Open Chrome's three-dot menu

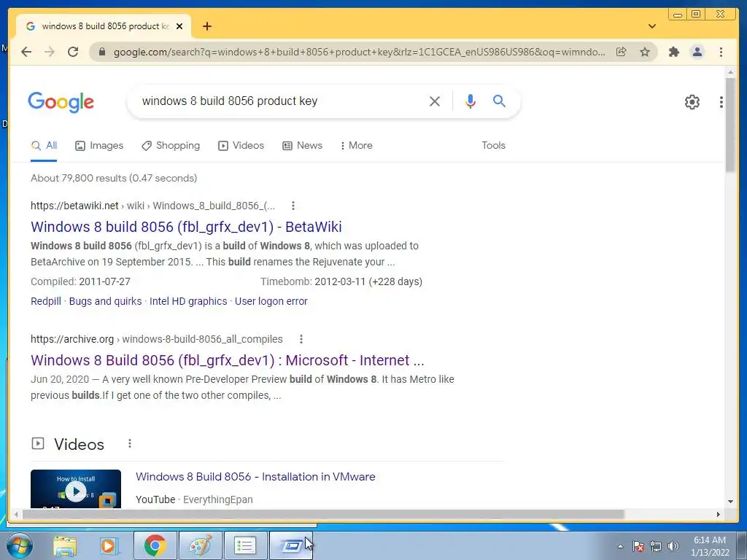coord(721,52)
